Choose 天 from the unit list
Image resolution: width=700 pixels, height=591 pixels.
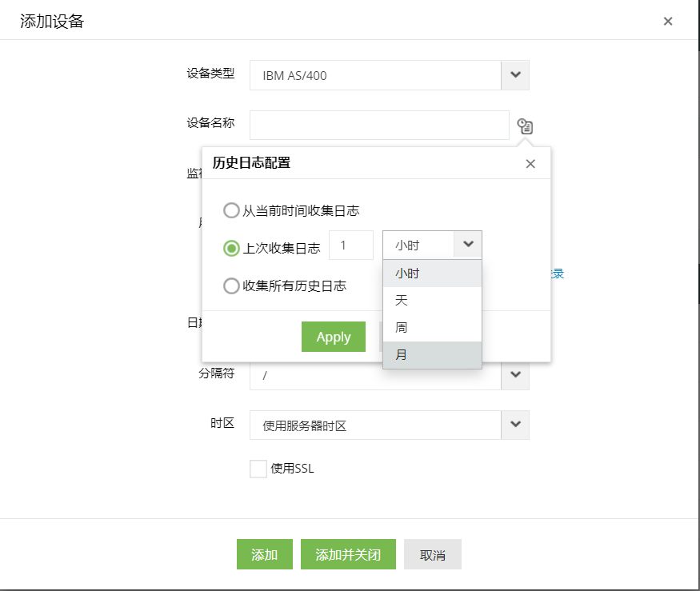point(432,301)
